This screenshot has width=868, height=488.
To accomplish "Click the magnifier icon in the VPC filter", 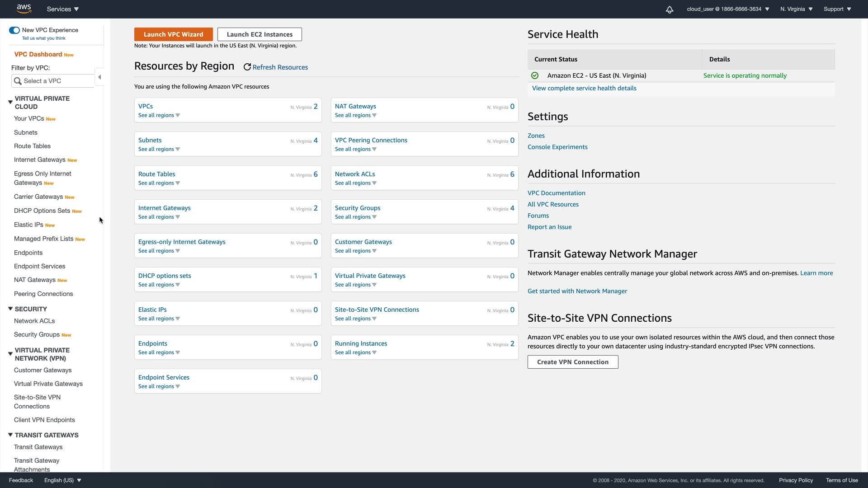I will [18, 81].
